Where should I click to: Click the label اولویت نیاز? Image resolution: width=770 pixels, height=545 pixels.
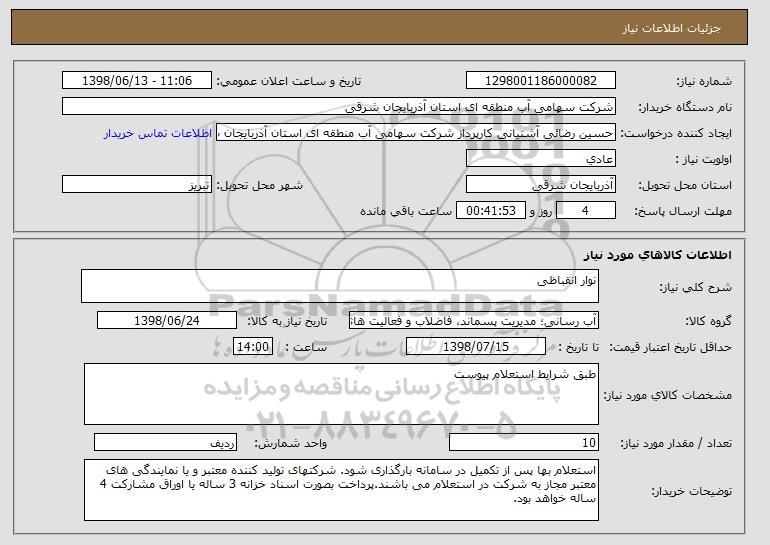tap(703, 159)
